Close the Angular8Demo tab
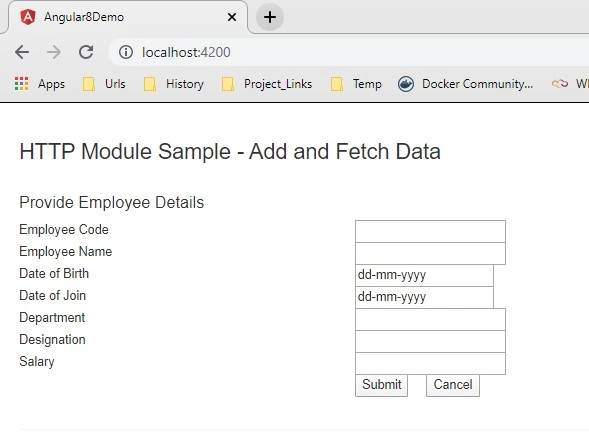This screenshot has height=437, width=589. pyautogui.click(x=232, y=17)
